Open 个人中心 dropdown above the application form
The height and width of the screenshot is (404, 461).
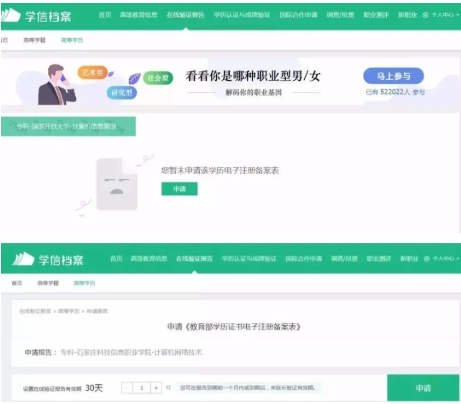point(442,259)
